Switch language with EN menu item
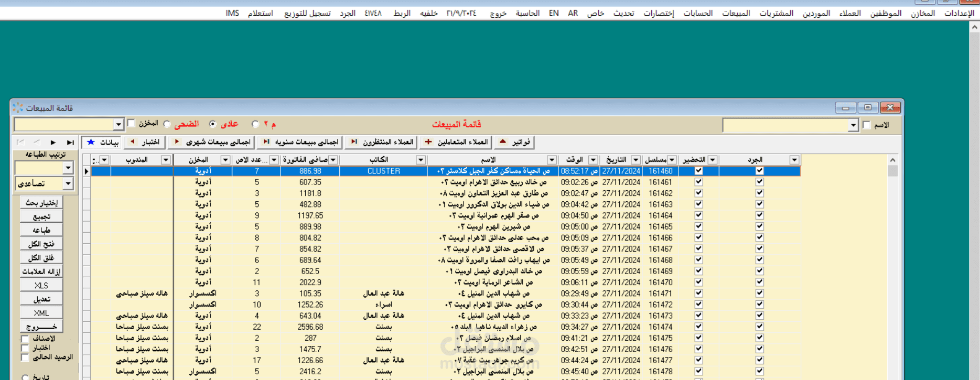 click(x=554, y=13)
